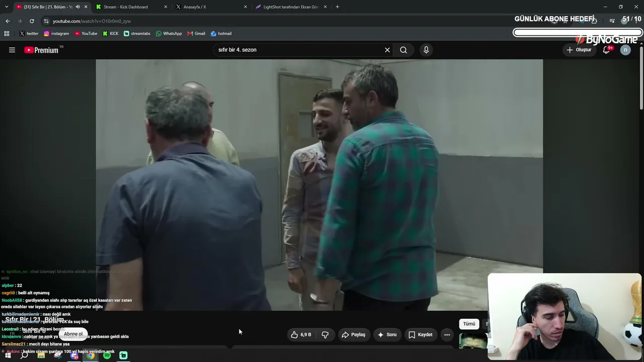The image size is (644, 362).
Task: Open the YouTube bookmark
Action: coord(86,34)
